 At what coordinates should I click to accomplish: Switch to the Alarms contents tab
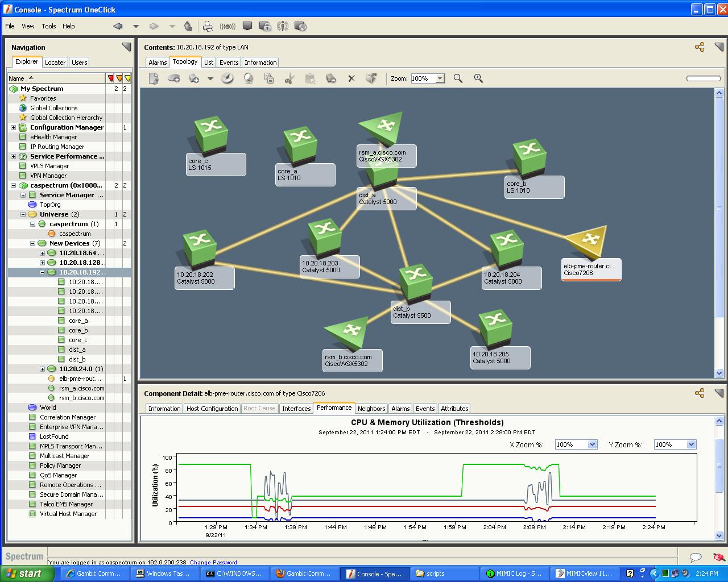[x=158, y=63]
